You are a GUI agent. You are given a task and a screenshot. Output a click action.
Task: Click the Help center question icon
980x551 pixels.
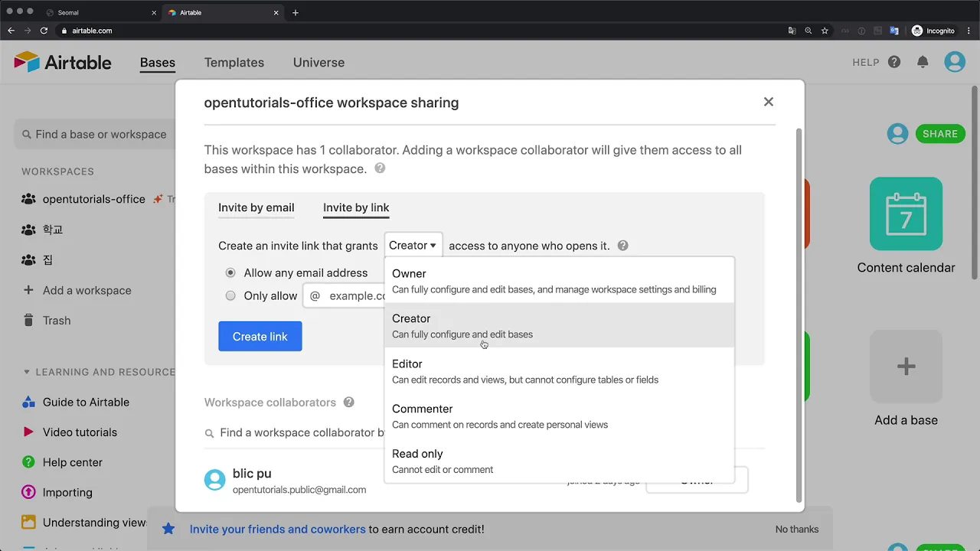click(x=28, y=462)
